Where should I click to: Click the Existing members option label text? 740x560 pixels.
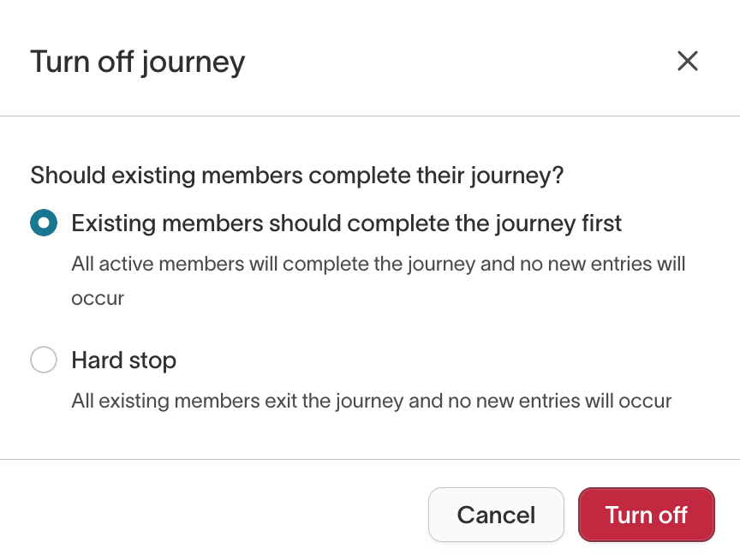(x=345, y=223)
